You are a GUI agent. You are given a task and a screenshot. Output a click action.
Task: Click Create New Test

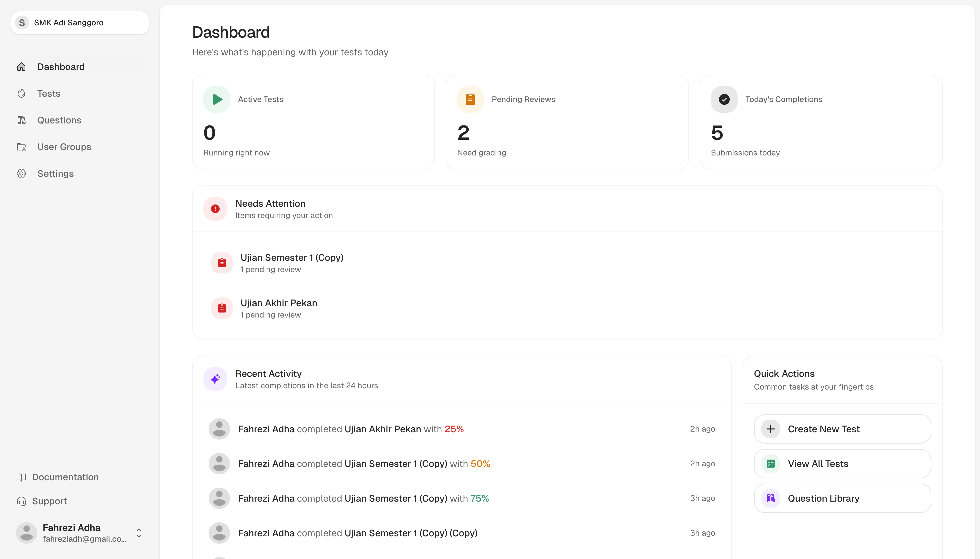coord(824,429)
